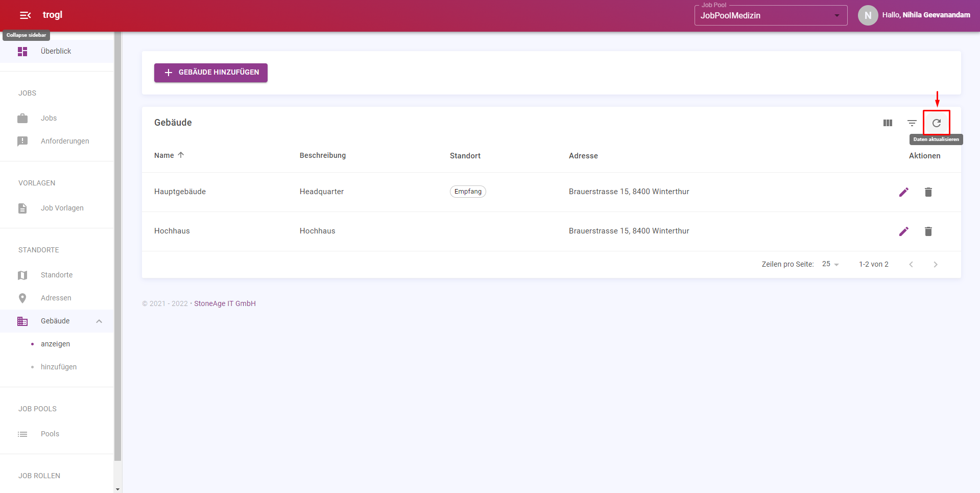Click the Headquarter description cell
The image size is (980, 493).
(x=322, y=192)
